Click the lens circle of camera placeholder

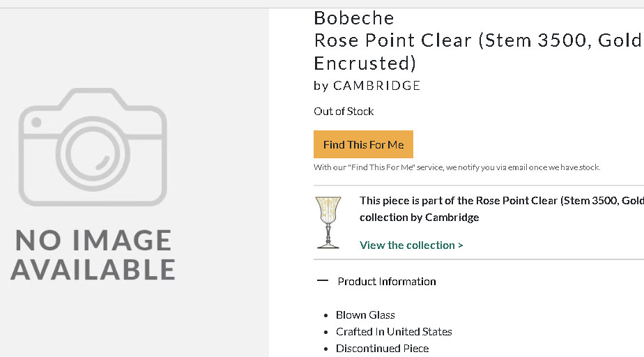[93, 154]
